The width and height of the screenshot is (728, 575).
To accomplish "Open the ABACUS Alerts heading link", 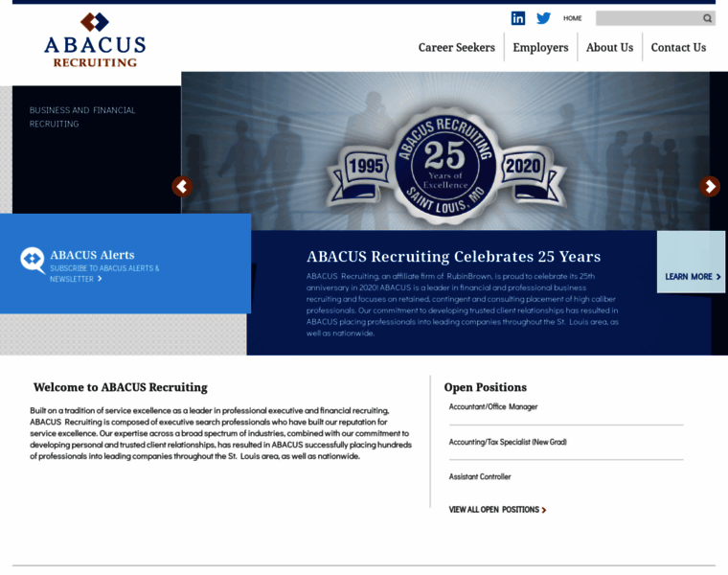I will coord(92,255).
